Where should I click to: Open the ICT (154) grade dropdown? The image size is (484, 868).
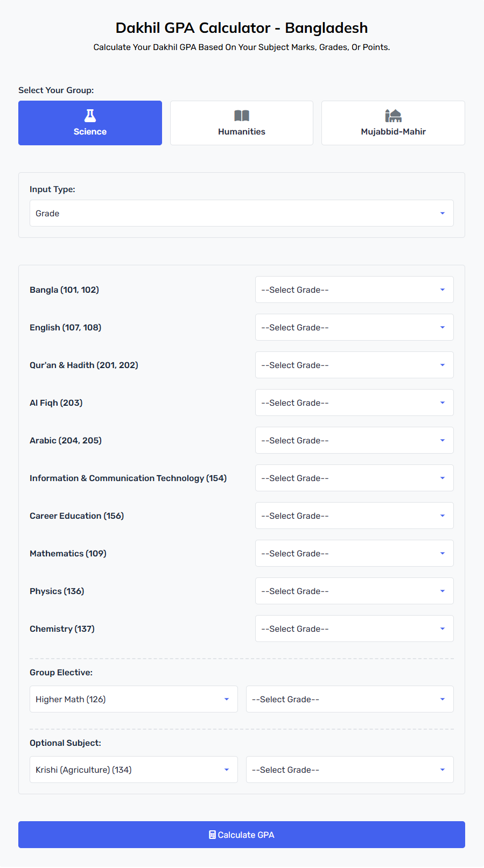(354, 478)
